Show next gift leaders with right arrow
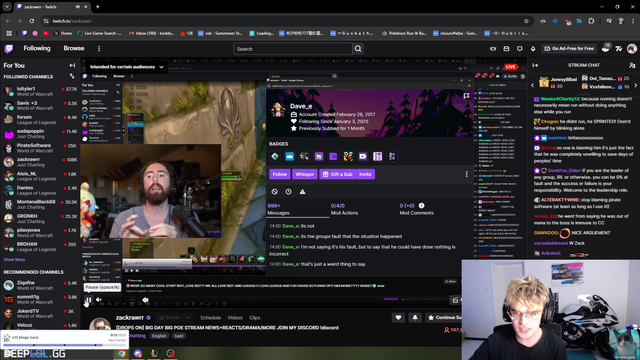Screen dimensions: 640x360 (x=636, y=85)
